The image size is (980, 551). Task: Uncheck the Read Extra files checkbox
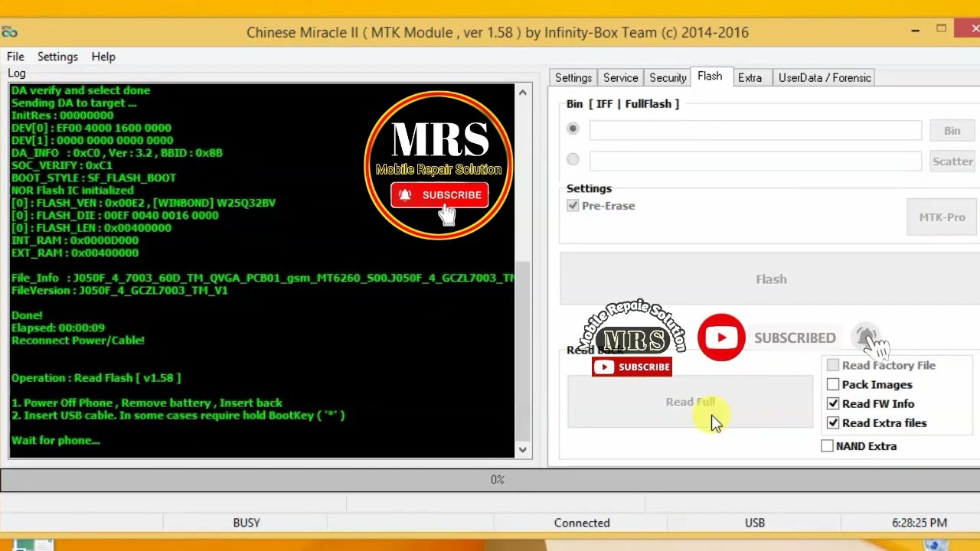(x=833, y=423)
